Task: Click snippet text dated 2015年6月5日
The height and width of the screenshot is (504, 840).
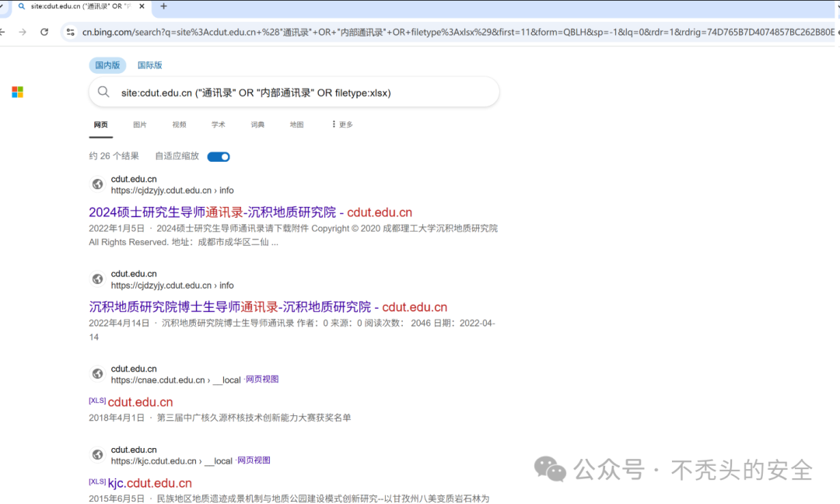Action: click(x=289, y=498)
